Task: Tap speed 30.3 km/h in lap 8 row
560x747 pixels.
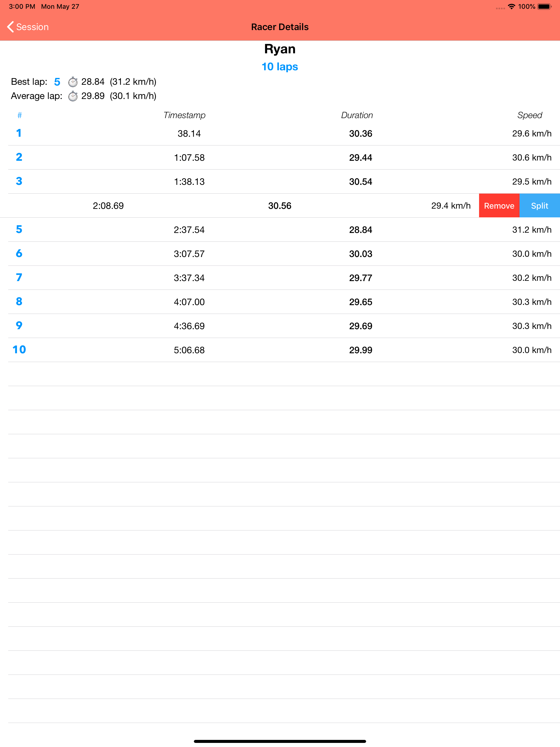Action: [x=532, y=302]
